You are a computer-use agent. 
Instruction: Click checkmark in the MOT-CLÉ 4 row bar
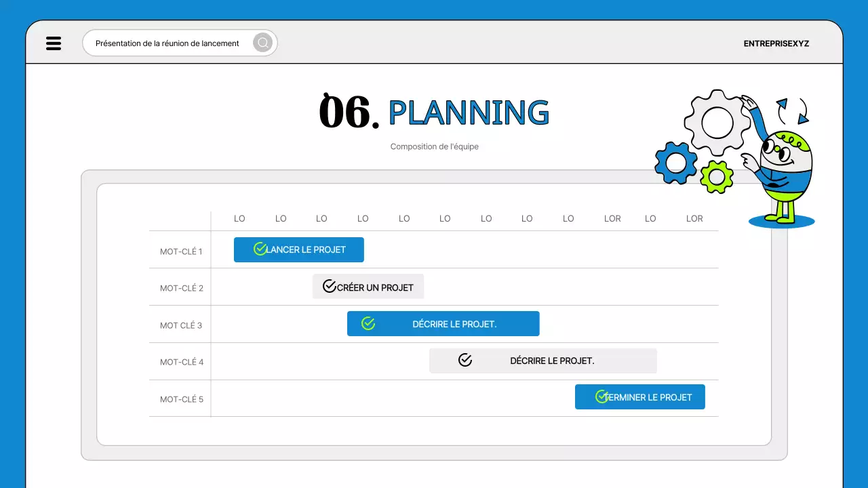point(465,361)
